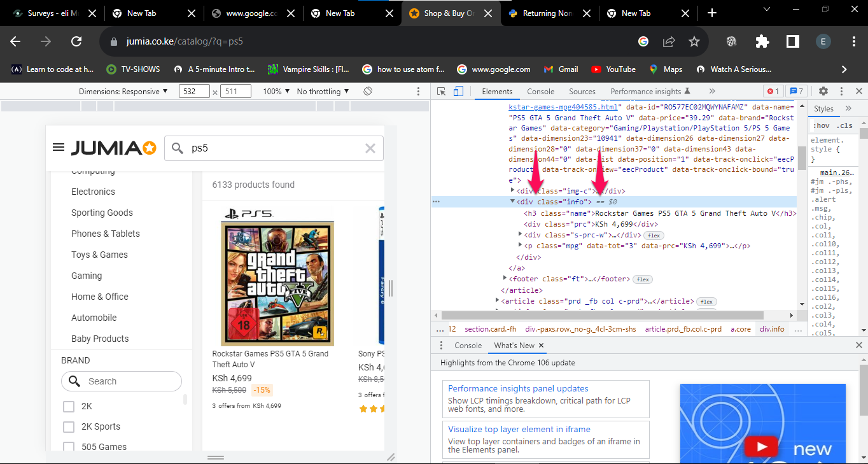The height and width of the screenshot is (464, 868).
Task: Open DevTools settings gear
Action: (823, 91)
